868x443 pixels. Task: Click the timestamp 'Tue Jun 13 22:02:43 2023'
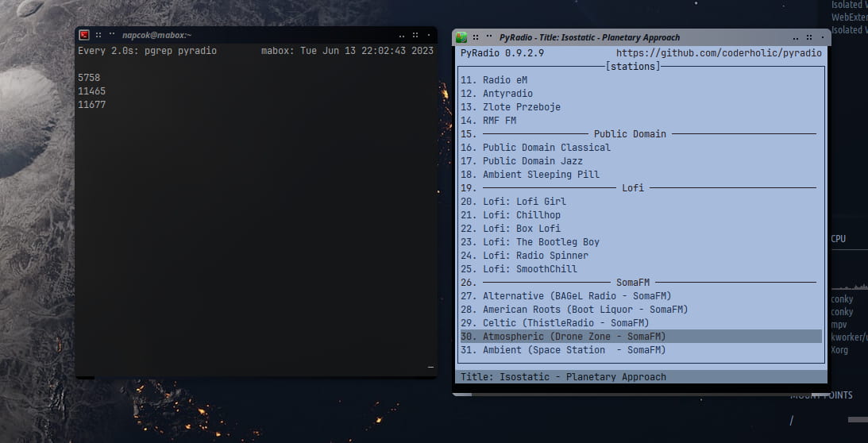[x=367, y=51]
